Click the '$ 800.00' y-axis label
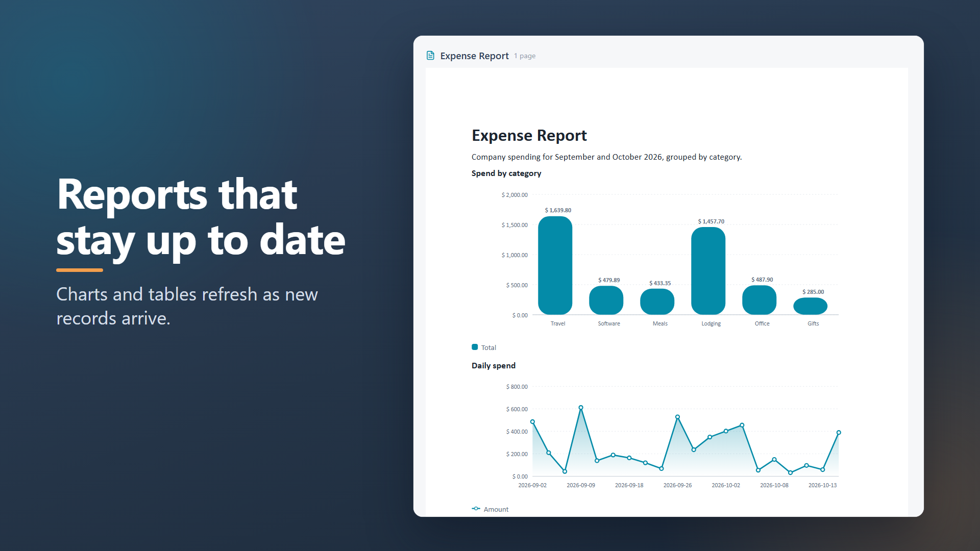980x551 pixels. [x=517, y=387]
